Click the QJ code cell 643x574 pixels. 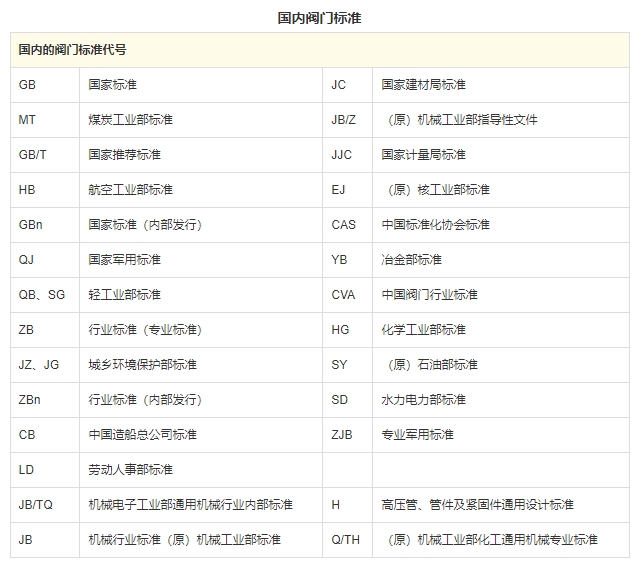pos(45,260)
